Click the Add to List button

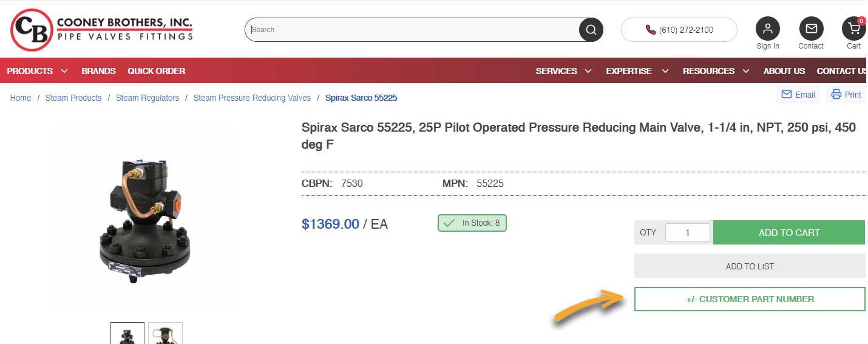pyautogui.click(x=750, y=266)
